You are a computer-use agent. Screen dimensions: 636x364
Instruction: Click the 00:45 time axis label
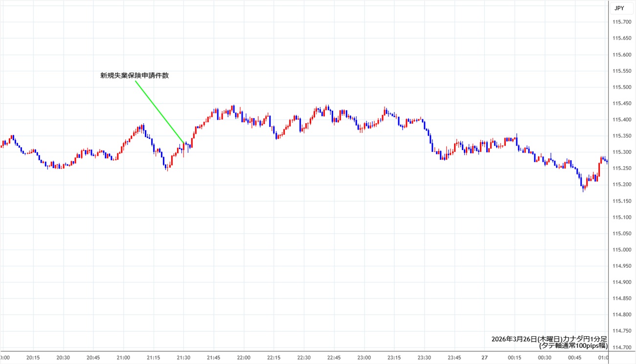click(574, 358)
